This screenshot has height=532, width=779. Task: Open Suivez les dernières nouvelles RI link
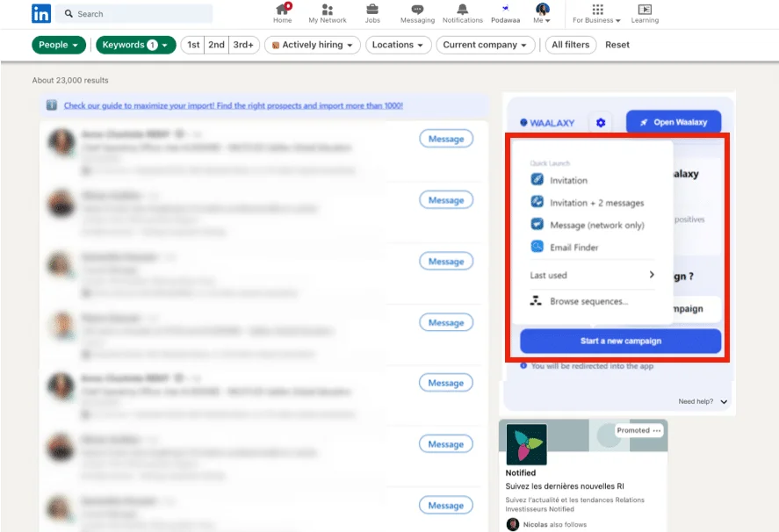coord(565,485)
